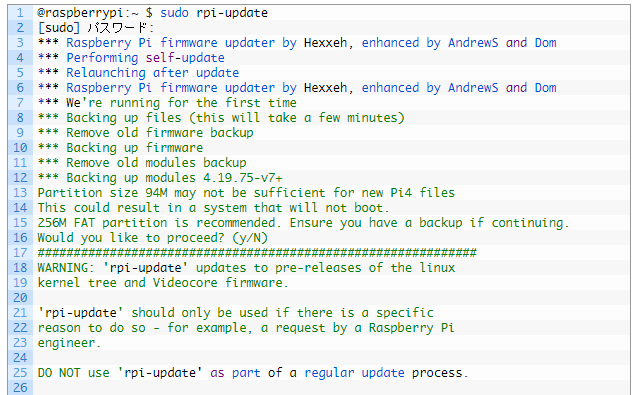Click 'reason to do so - for example' line

click(x=246, y=328)
